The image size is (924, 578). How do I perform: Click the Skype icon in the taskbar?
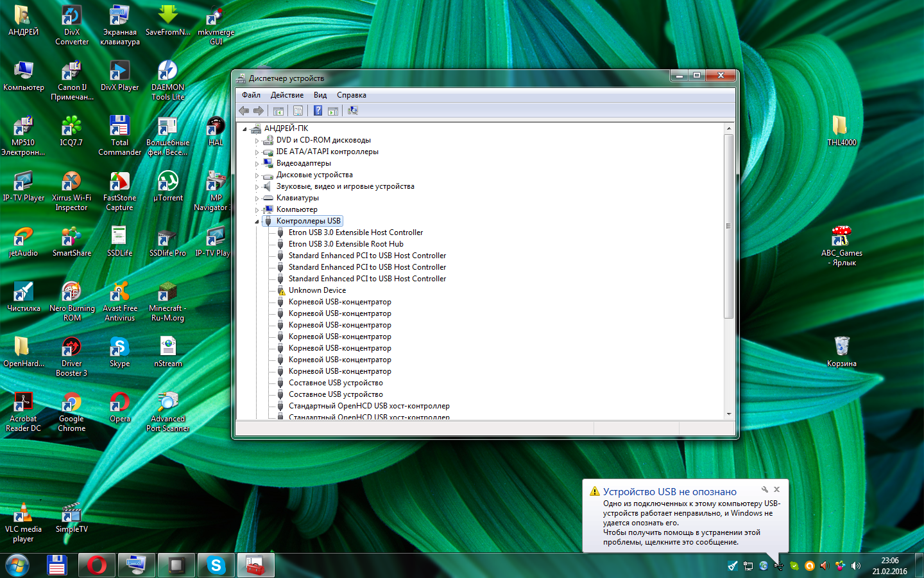coord(216,565)
